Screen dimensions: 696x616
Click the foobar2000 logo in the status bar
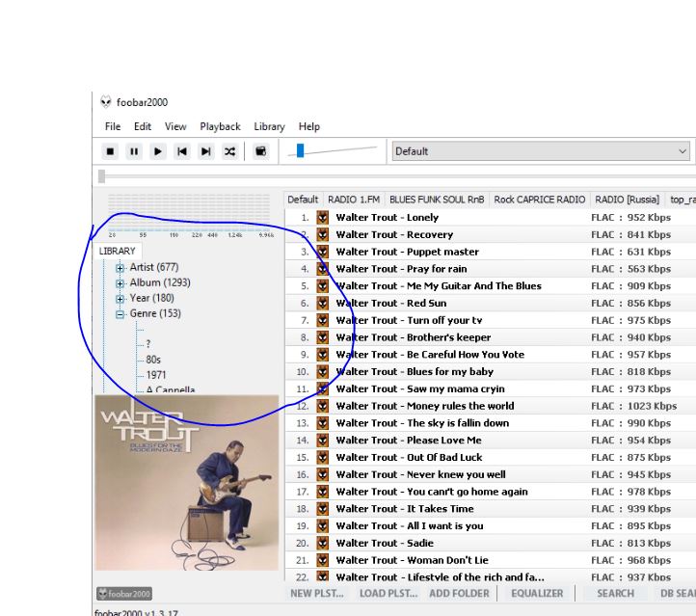point(124,594)
